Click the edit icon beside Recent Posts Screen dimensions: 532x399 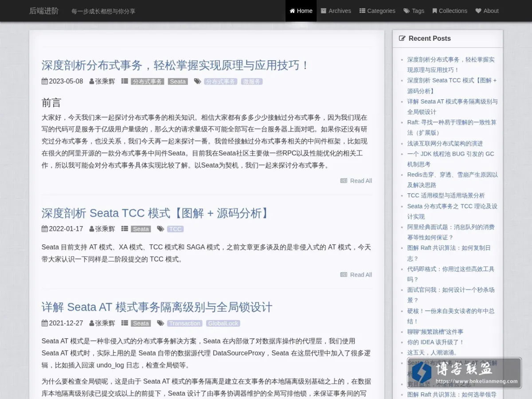tap(402, 39)
